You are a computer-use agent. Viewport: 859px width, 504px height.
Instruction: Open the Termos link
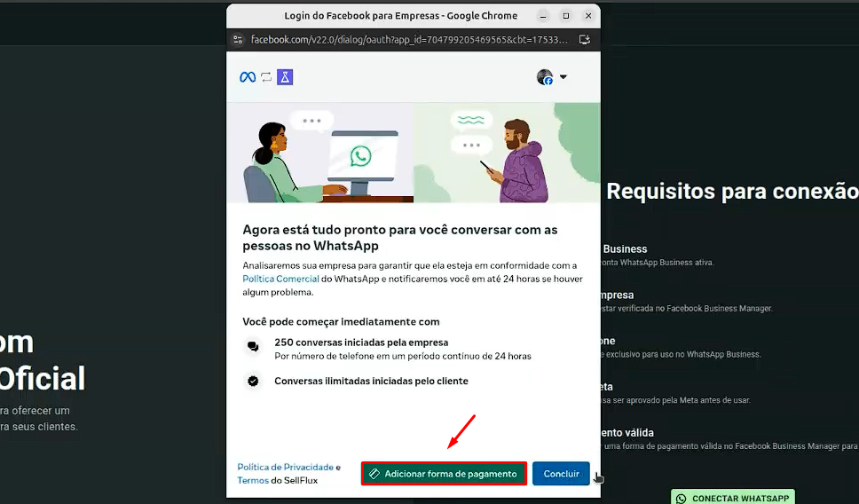[x=253, y=480]
